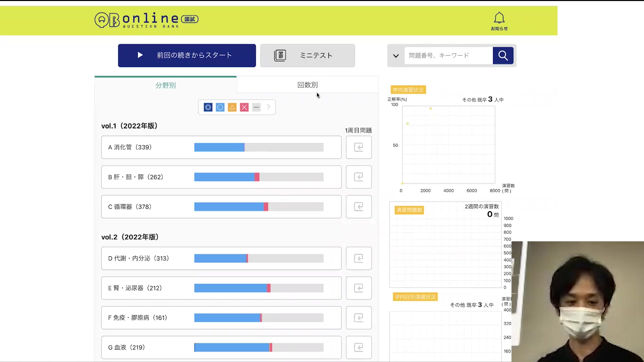
Task: Select the 分野別 tab
Action: click(165, 85)
